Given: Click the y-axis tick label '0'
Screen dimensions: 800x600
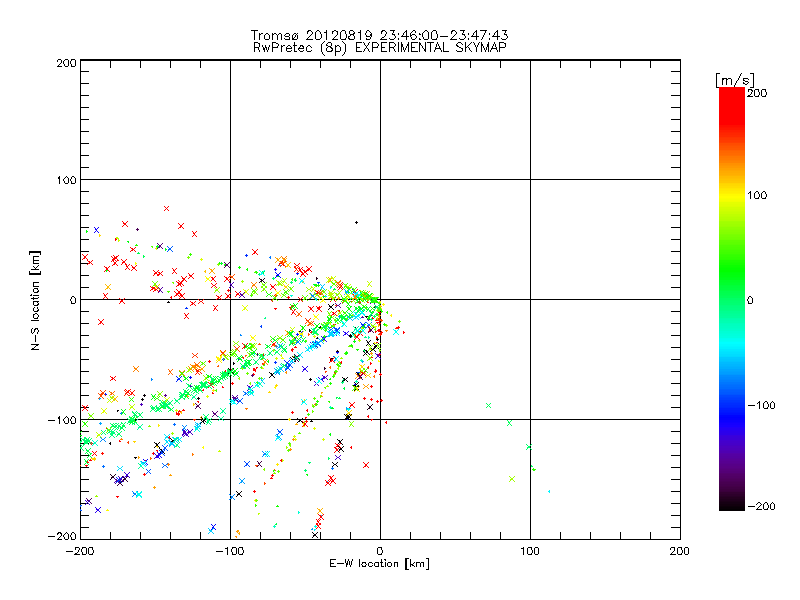Looking at the screenshot, I should coord(73,300).
